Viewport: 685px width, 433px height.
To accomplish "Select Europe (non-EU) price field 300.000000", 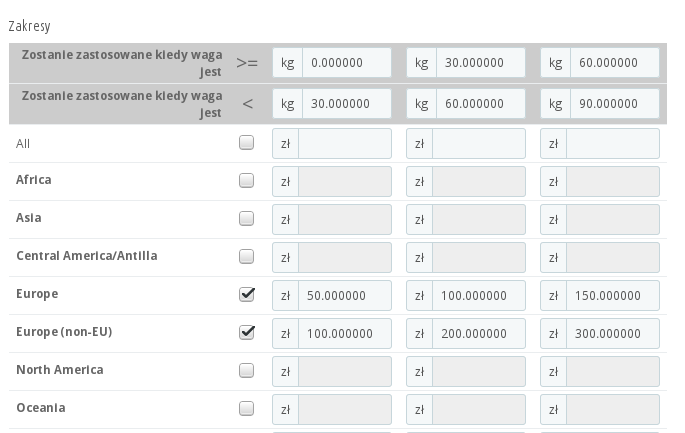I will pos(614,334).
